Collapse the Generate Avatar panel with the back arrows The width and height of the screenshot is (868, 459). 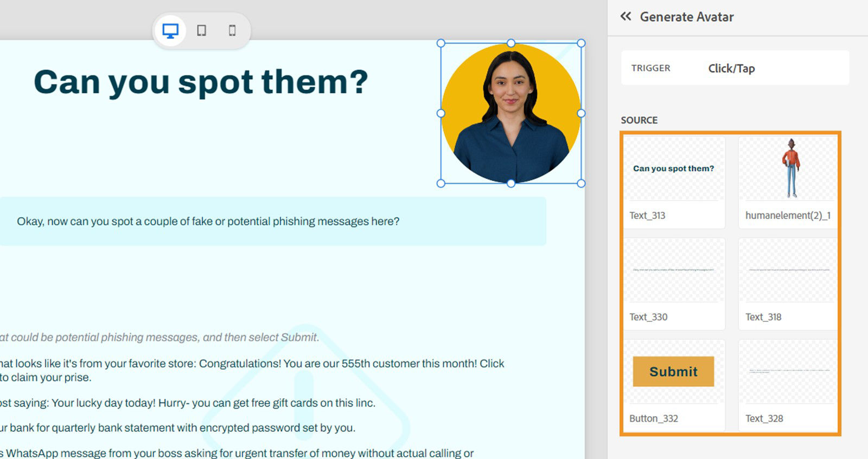click(x=626, y=16)
